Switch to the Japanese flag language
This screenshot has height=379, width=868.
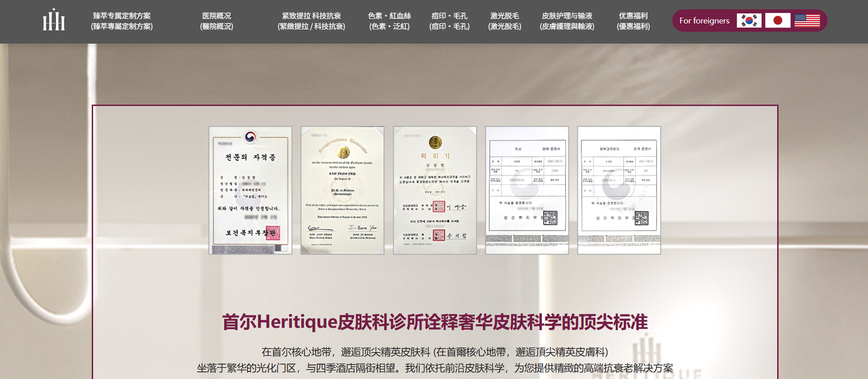click(778, 21)
